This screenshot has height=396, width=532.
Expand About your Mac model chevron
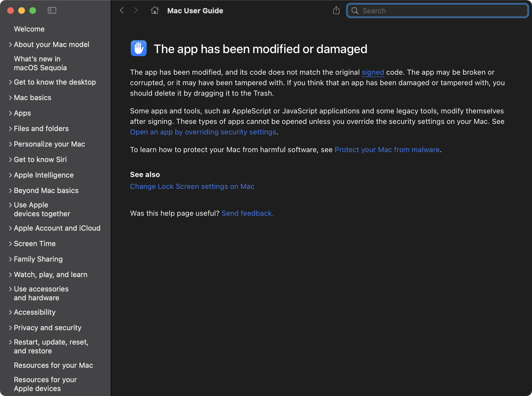(x=10, y=45)
